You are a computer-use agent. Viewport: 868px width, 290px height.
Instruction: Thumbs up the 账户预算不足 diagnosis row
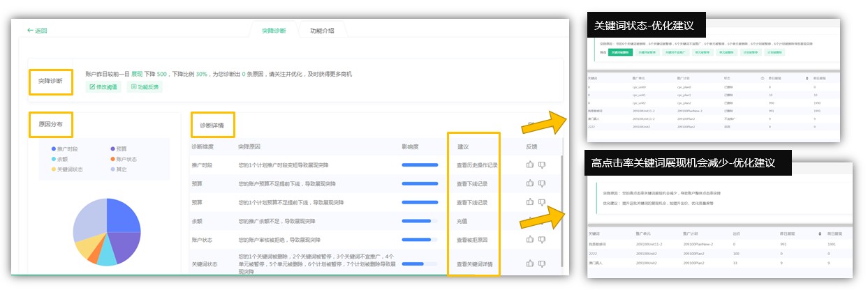pyautogui.click(x=529, y=183)
